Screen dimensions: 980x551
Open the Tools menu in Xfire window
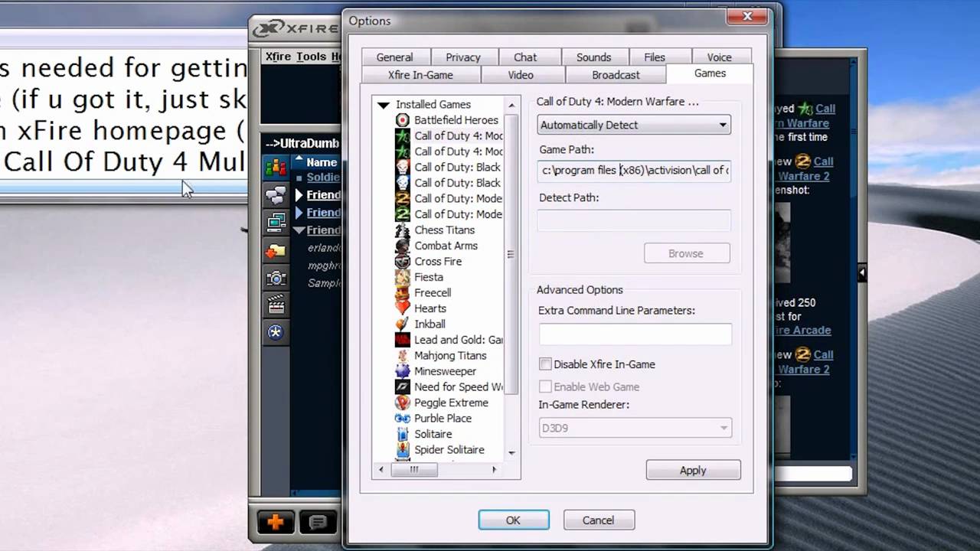pyautogui.click(x=311, y=57)
